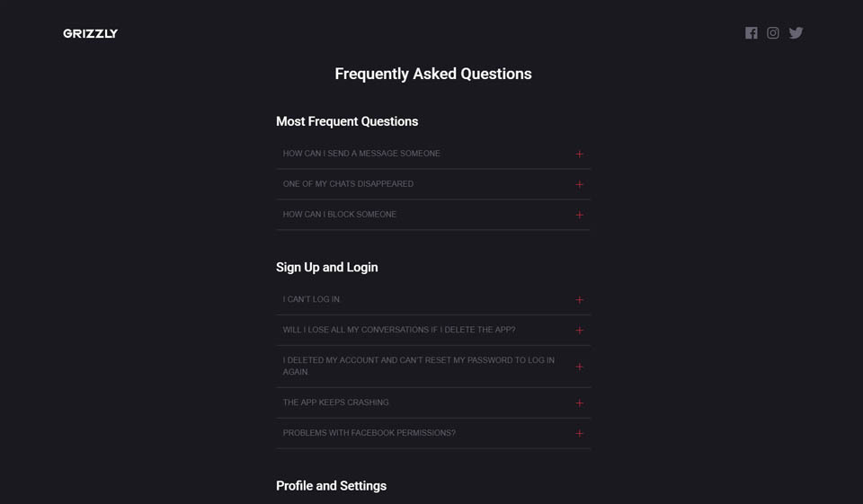Open the Facebook page icon
Screen dimensions: 863x504
[x=752, y=33]
